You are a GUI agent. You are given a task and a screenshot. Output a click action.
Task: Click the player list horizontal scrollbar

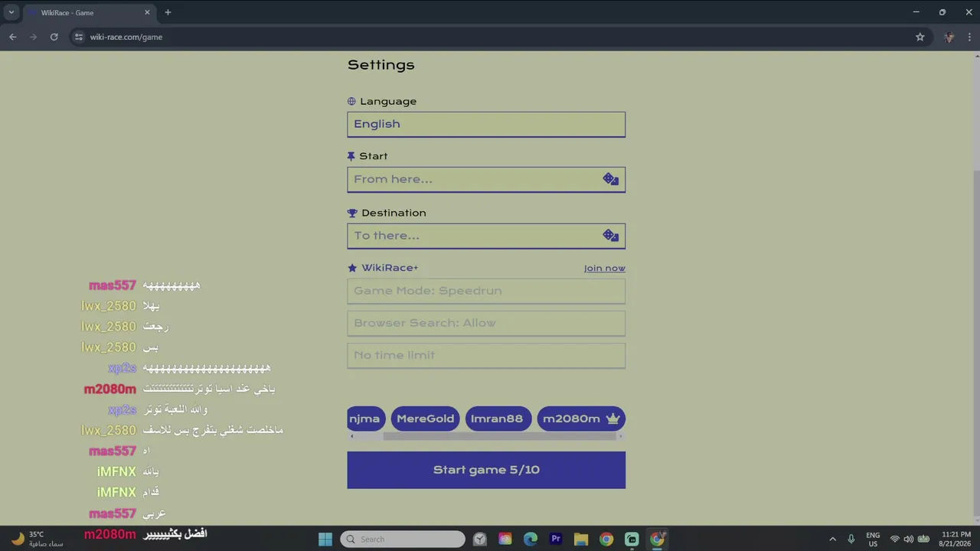tap(499, 436)
